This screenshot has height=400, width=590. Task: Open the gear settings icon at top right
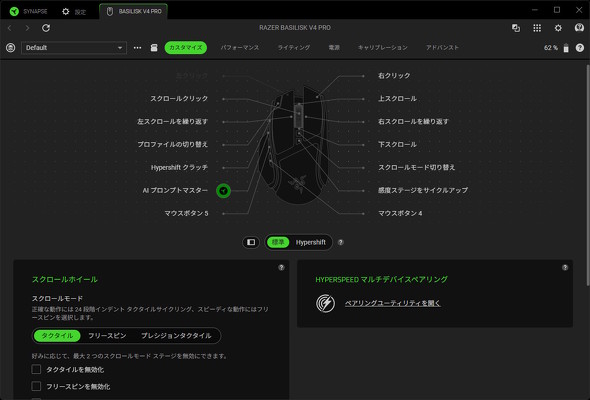[x=558, y=28]
